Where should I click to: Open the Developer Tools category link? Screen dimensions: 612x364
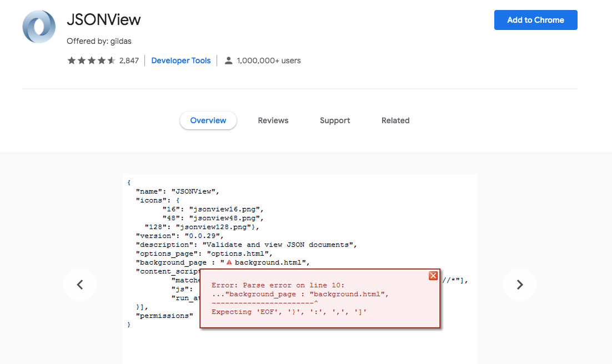181,61
